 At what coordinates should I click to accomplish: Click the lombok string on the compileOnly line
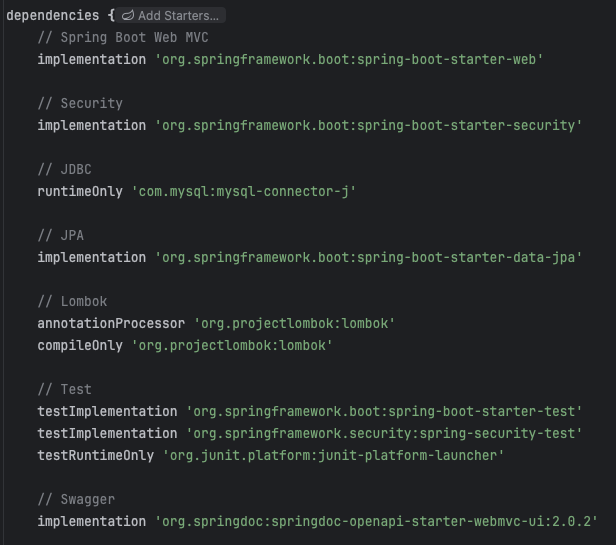tap(232, 346)
